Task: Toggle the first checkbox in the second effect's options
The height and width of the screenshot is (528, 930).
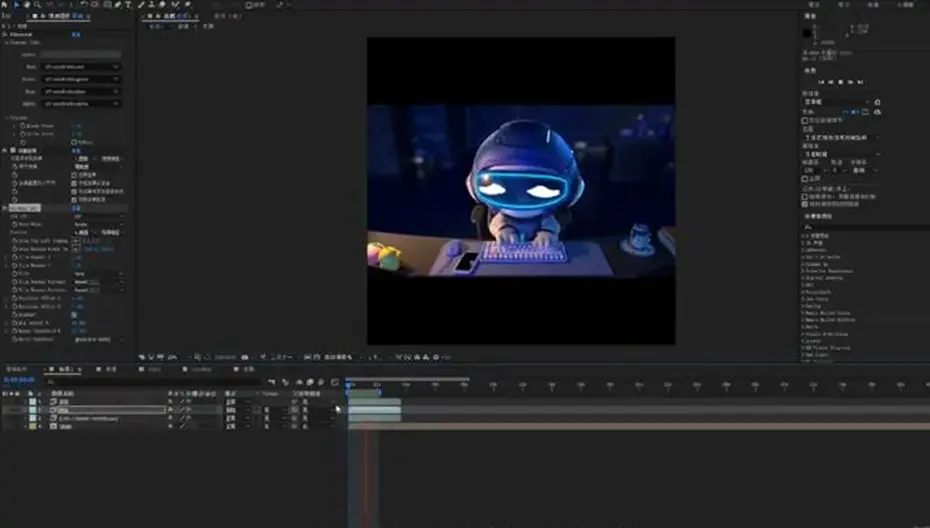Action: 74,175
